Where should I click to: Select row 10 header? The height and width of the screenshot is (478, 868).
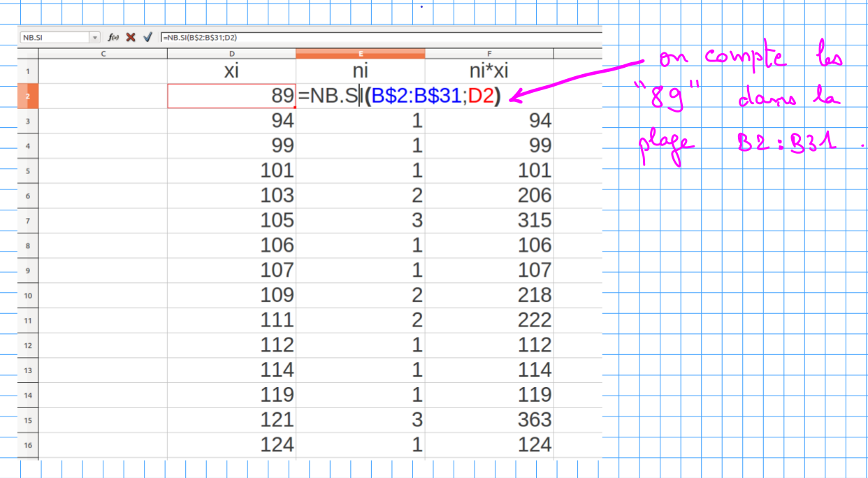27,296
